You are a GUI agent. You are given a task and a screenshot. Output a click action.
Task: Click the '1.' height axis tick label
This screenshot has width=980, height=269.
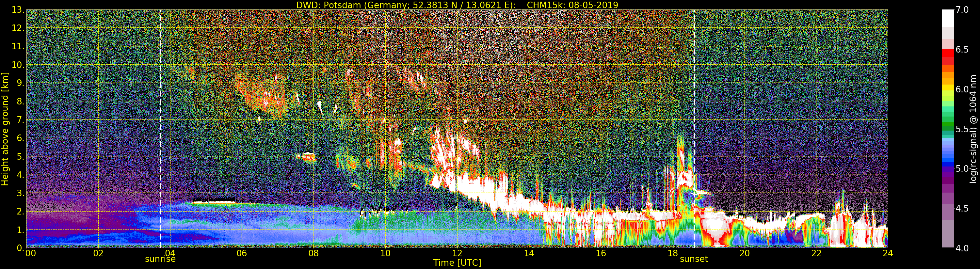(21, 230)
